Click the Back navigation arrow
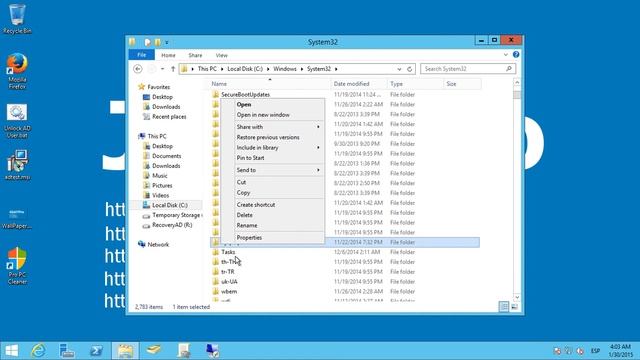640x360 pixels. pos(138,69)
